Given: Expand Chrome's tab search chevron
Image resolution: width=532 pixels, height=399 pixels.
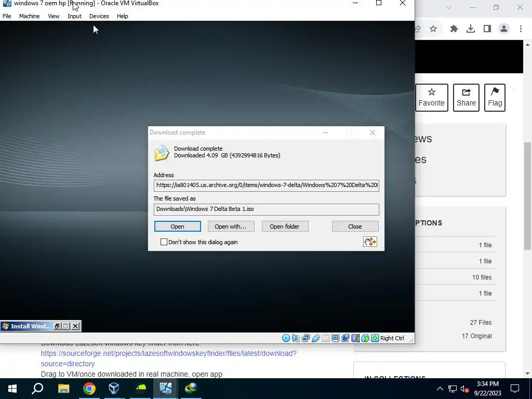Looking at the screenshot, I should click(x=448, y=7).
